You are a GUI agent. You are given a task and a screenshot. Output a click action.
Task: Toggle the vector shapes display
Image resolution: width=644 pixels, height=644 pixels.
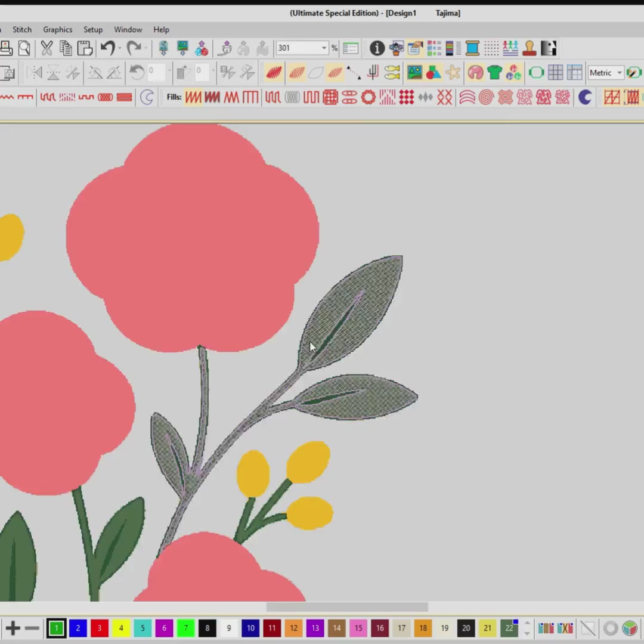point(434,73)
